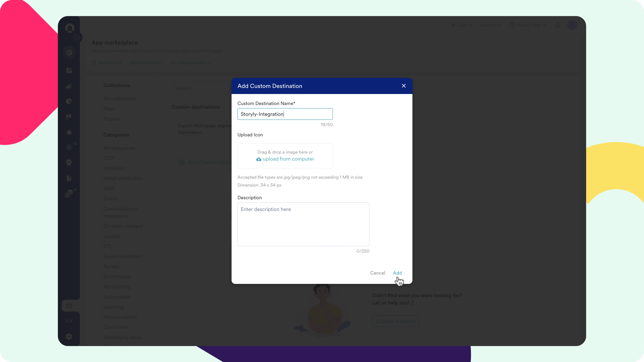Open the code brackets sidebar icon

point(69,321)
